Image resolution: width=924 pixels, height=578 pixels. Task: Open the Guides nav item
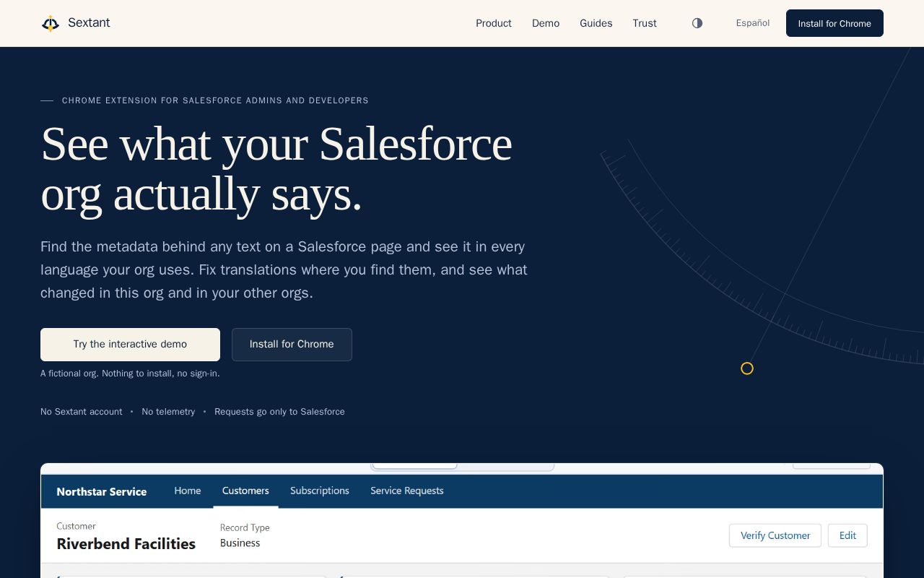pyautogui.click(x=596, y=23)
